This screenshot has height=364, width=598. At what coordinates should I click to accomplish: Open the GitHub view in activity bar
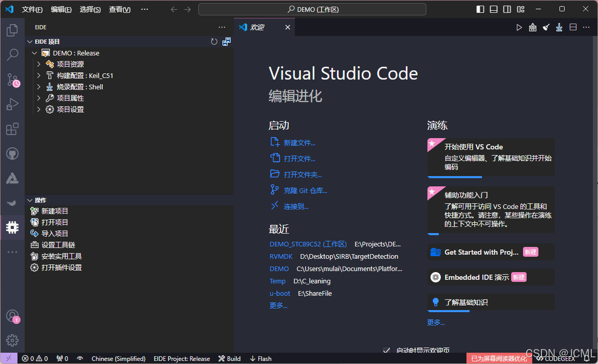click(x=12, y=154)
